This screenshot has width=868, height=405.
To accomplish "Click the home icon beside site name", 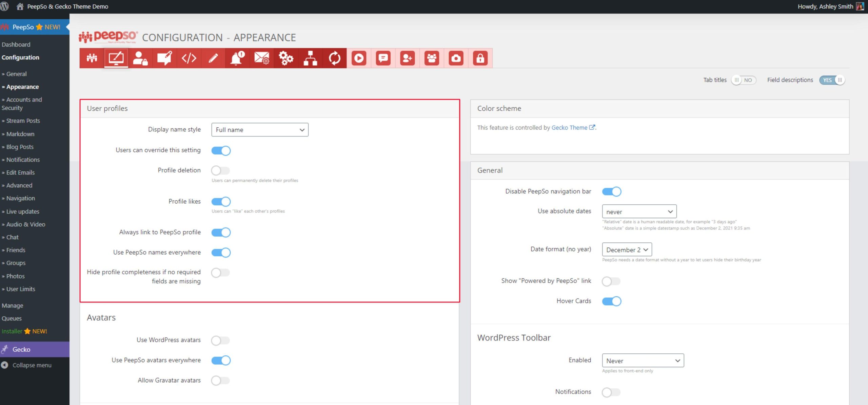I will [20, 6].
